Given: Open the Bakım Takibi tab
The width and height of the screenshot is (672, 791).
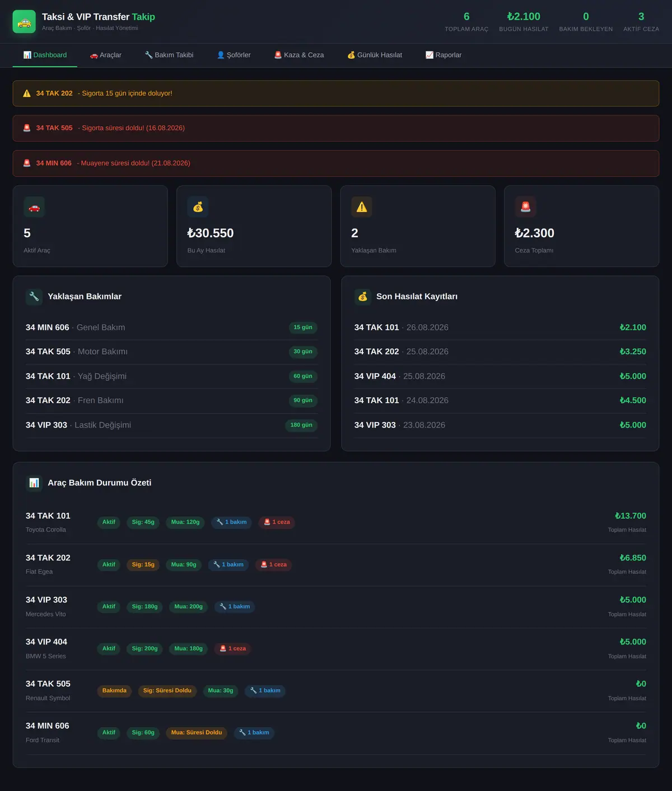Looking at the screenshot, I should (169, 55).
